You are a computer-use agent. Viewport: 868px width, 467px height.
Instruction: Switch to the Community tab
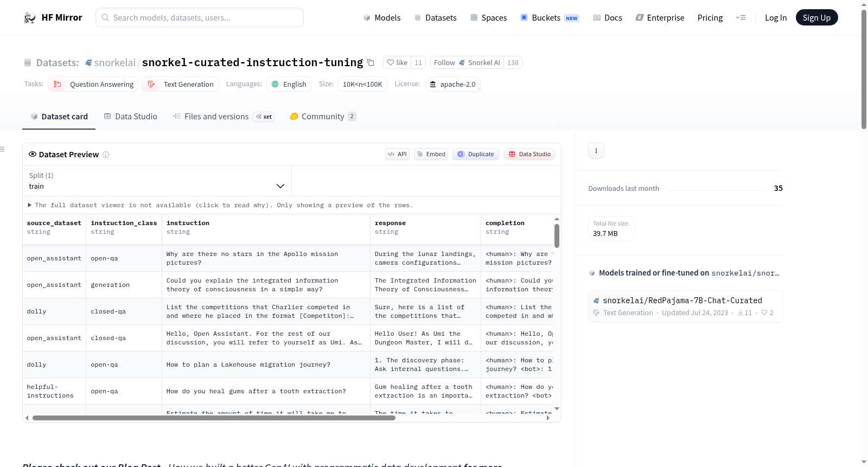tap(323, 117)
